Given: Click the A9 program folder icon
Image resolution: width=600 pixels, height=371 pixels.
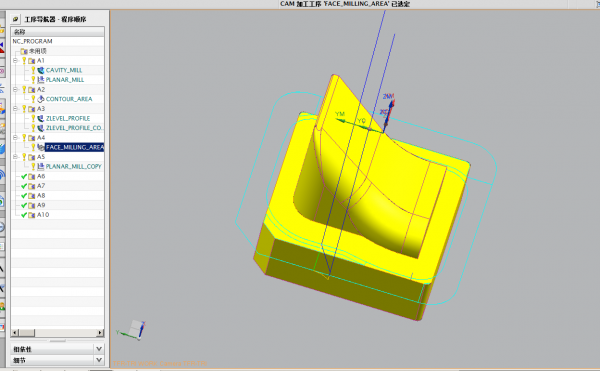Looking at the screenshot, I should [x=32, y=205].
